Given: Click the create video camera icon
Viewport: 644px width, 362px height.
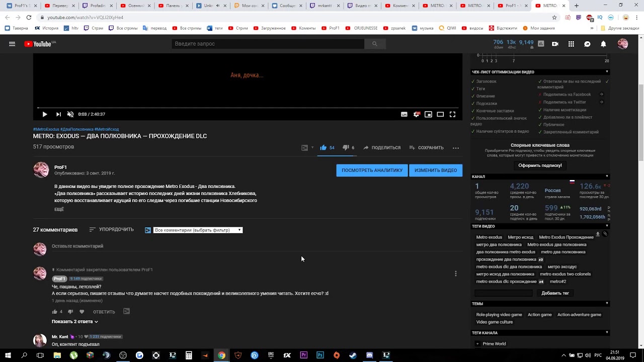Looking at the screenshot, I should [x=555, y=44].
